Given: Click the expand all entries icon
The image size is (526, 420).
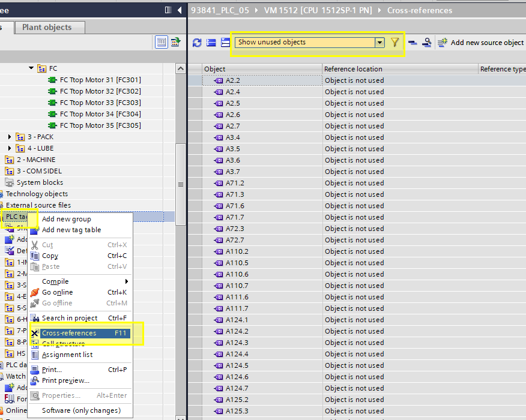Looking at the screenshot, I should point(225,43).
